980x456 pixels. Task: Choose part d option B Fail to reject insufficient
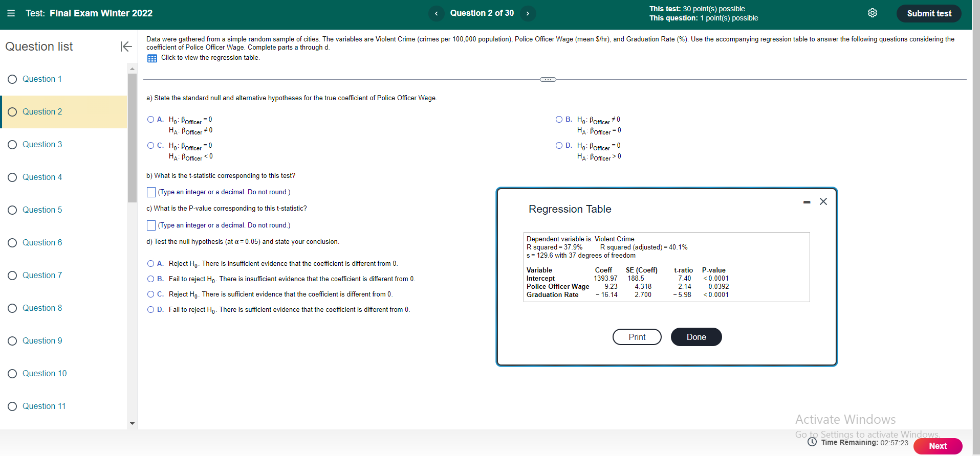tap(150, 279)
